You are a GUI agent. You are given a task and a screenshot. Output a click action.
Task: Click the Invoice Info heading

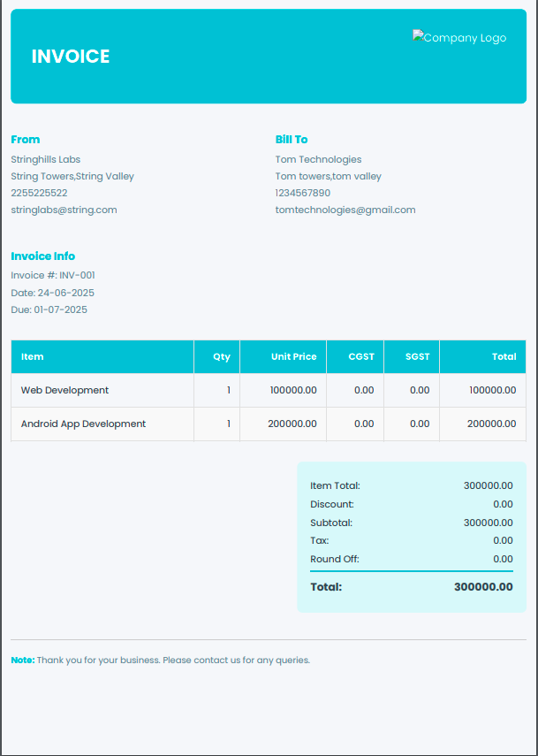point(43,256)
